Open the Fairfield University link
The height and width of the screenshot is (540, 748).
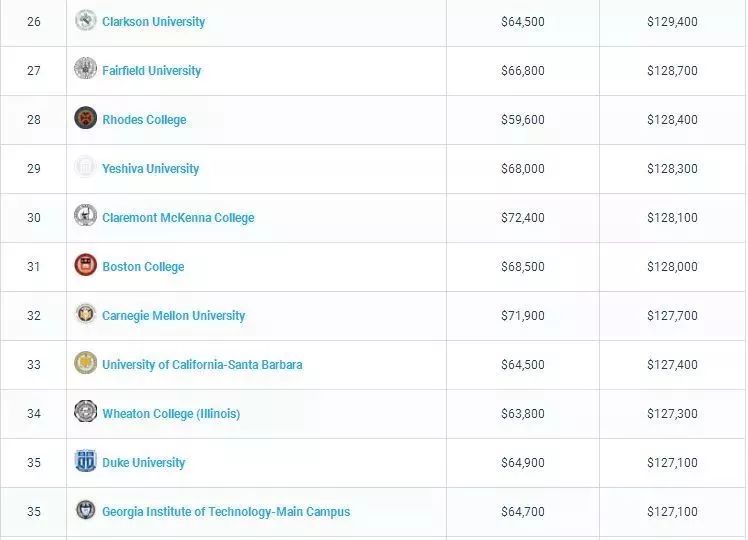coord(151,71)
